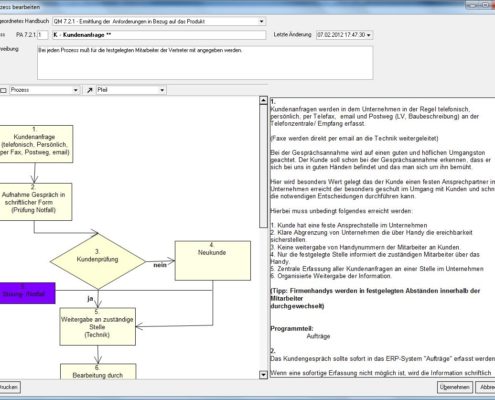
Task: Click line '6. Organisierte Weitergabe der Information.'
Action: click(331, 276)
